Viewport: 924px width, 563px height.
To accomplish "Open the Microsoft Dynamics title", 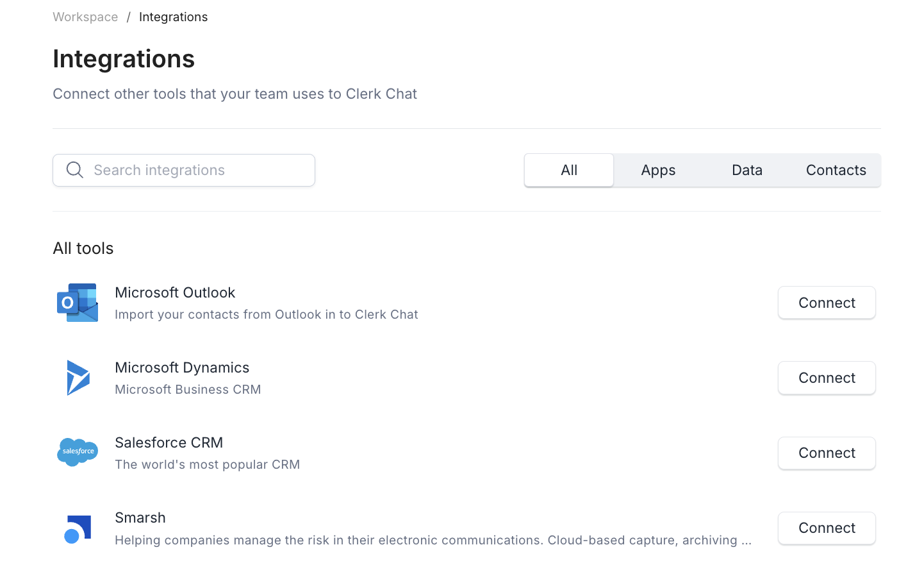I will 182,367.
